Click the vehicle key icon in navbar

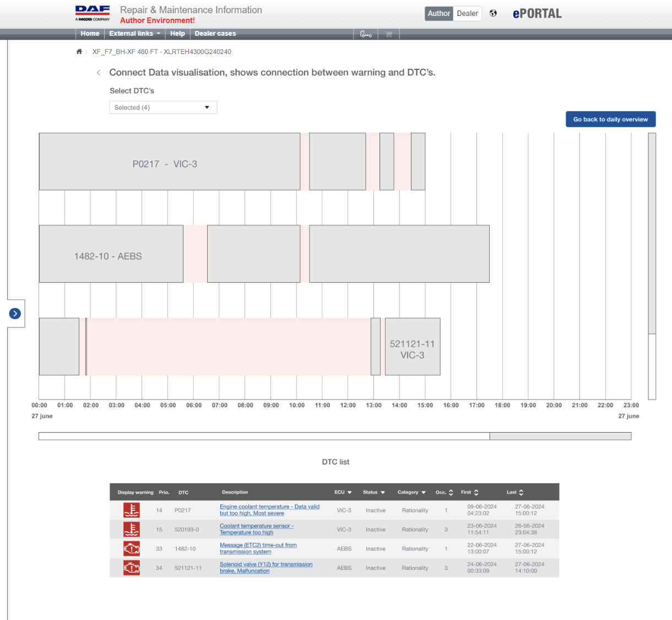366,34
